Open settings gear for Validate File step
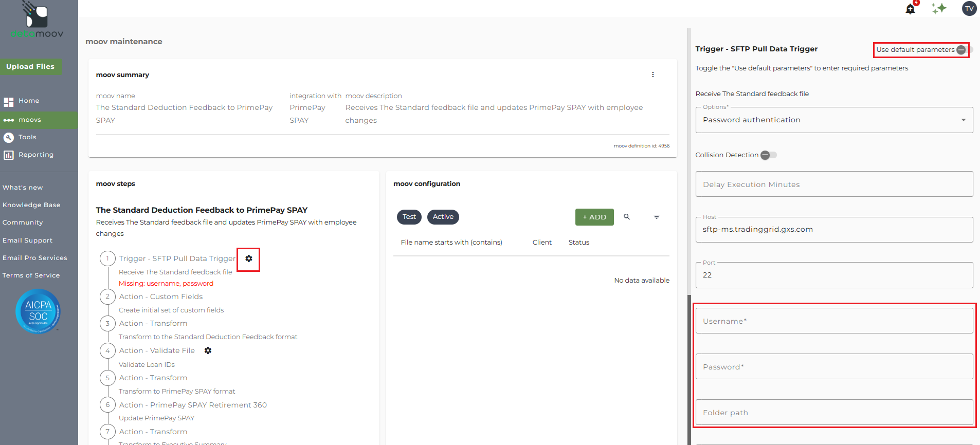 (208, 350)
